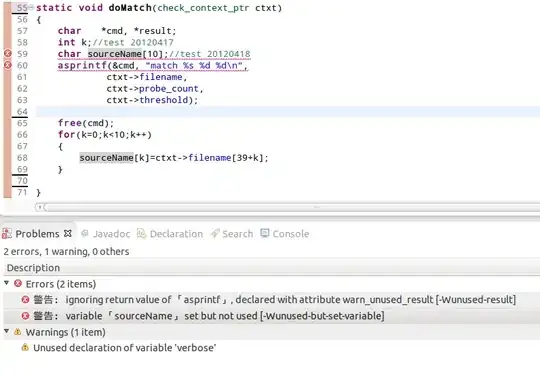Screen dimensions: 540x375
Task: Collapse the Warnings (1 item) group
Action: tap(7, 331)
